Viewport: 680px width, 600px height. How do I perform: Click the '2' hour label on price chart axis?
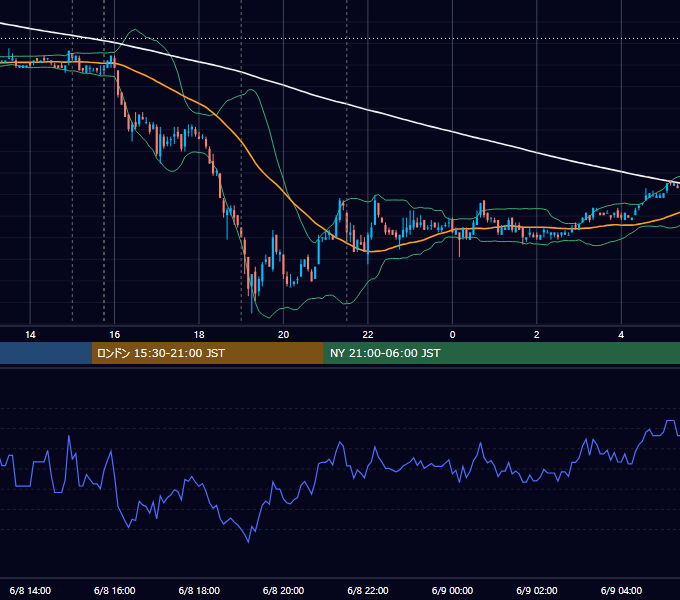click(x=536, y=335)
